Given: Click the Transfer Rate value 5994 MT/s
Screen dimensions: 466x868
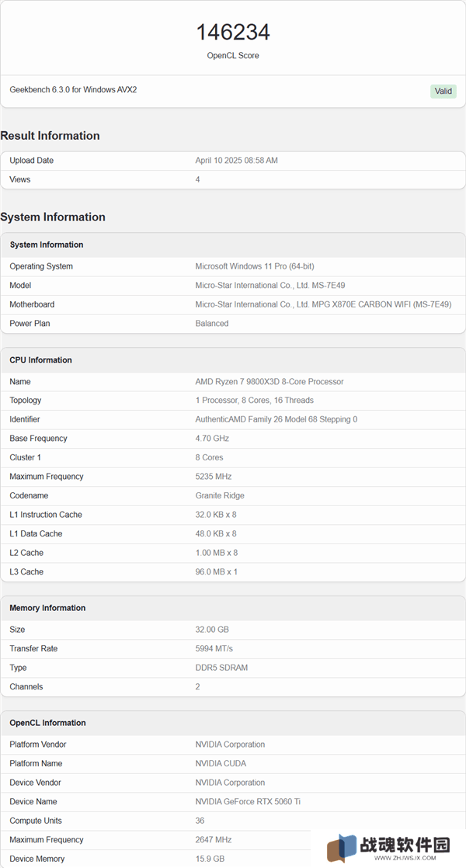Looking at the screenshot, I should coord(213,649).
